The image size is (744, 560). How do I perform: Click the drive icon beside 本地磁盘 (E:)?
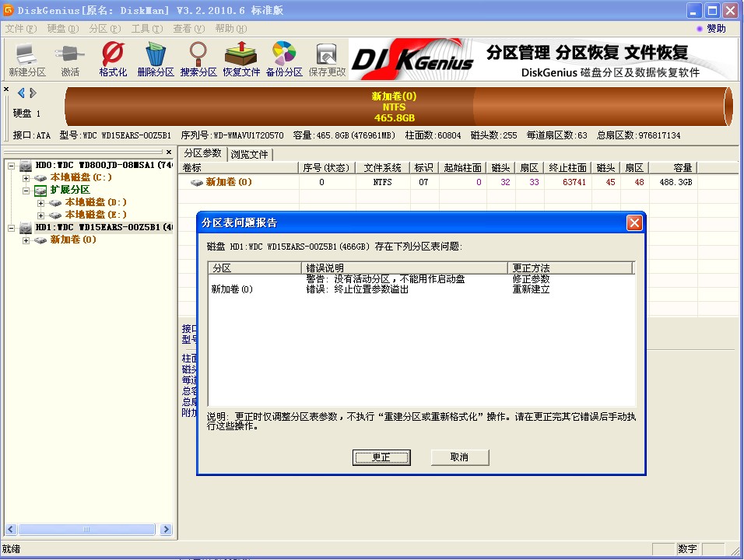click(55, 215)
